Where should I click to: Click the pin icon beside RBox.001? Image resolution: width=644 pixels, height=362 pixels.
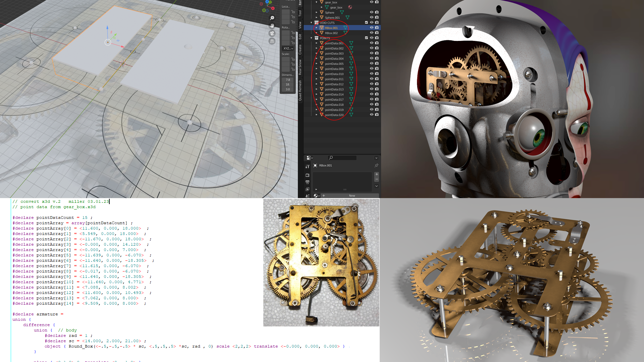[376, 166]
